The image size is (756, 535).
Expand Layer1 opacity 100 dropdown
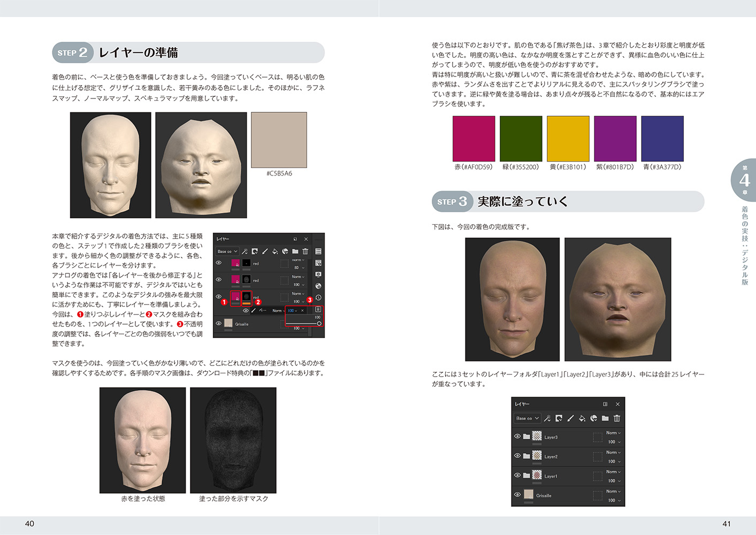click(x=614, y=481)
